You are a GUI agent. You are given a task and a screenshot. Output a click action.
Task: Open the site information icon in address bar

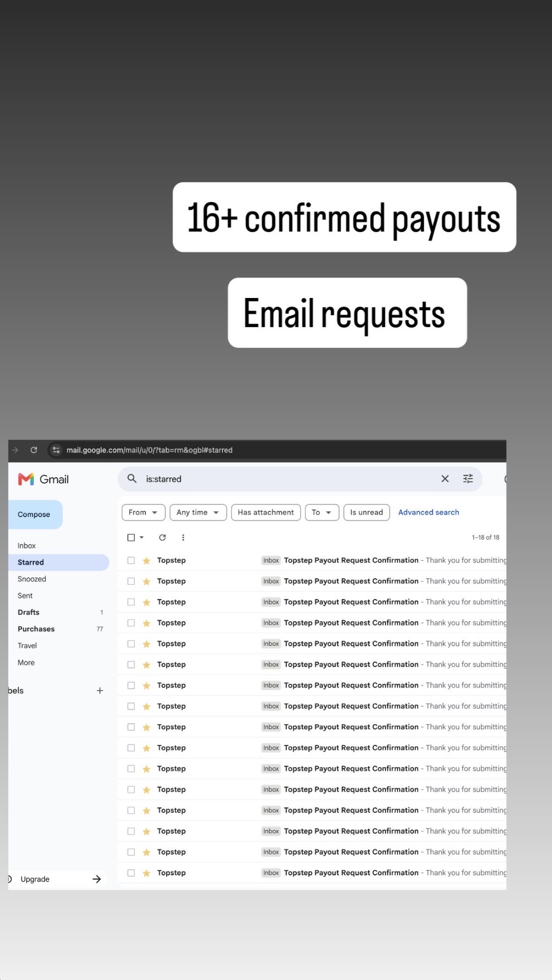pyautogui.click(x=56, y=450)
